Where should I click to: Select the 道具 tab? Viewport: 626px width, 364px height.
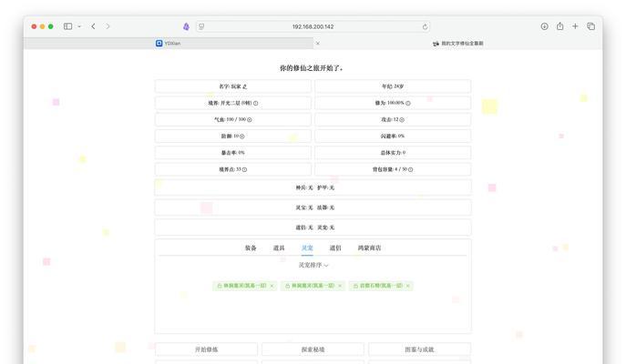(x=278, y=248)
